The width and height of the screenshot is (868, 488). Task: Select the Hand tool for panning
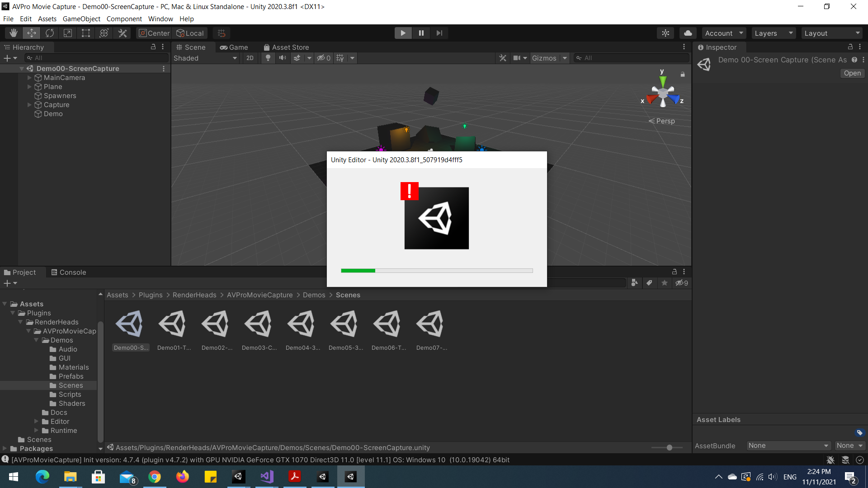coord(13,33)
